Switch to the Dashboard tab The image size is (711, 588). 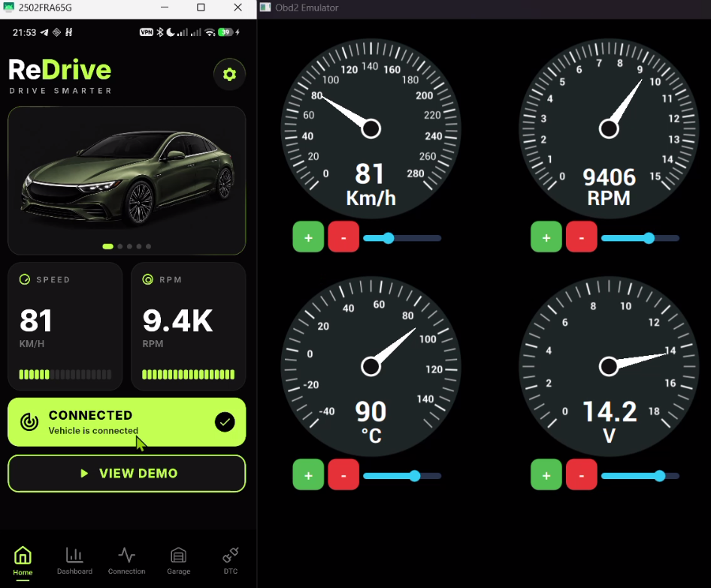[74, 561]
